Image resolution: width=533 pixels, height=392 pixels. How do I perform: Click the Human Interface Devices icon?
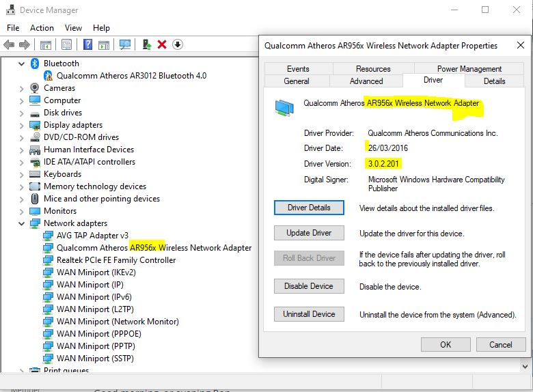pos(35,150)
